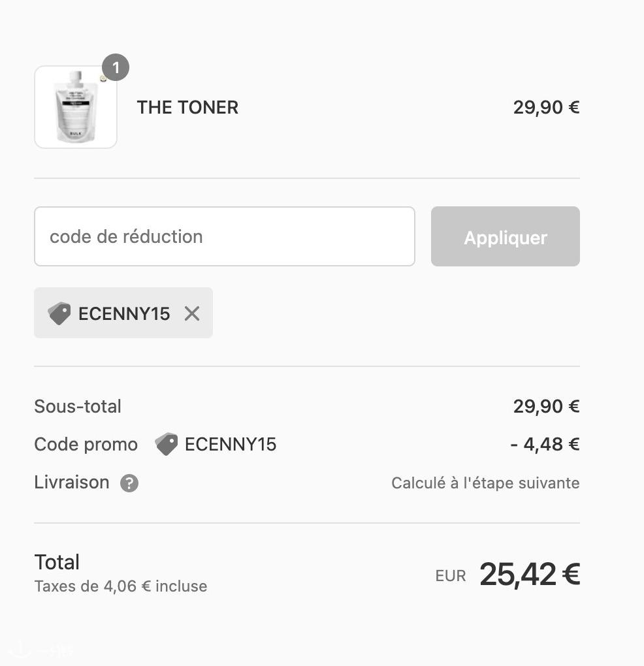This screenshot has height=666, width=644.
Task: Click the EUR currency label
Action: pyautogui.click(x=451, y=576)
